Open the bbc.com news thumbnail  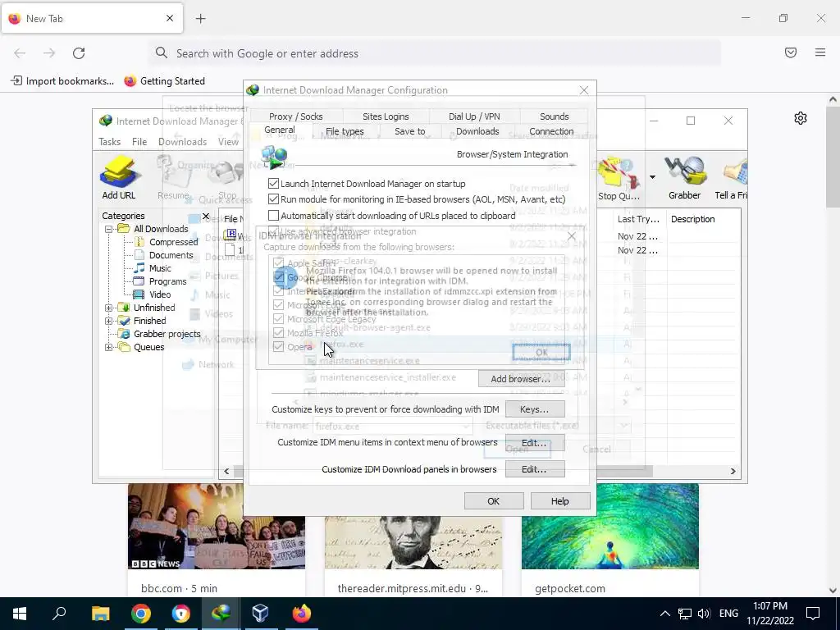click(x=217, y=527)
